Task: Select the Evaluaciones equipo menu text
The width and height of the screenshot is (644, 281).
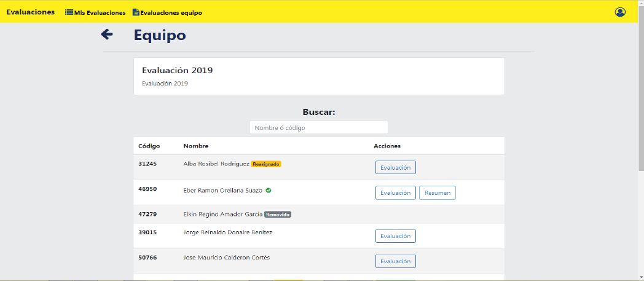Action: [171, 13]
